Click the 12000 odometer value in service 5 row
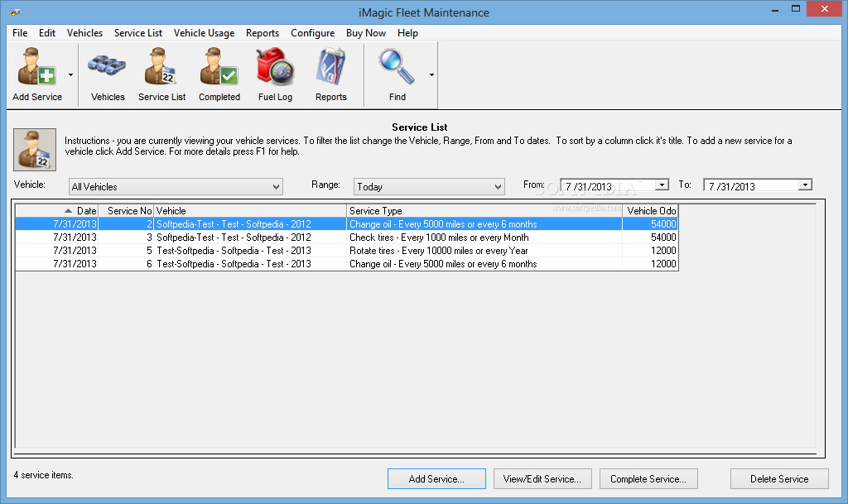848x504 pixels. pos(663,251)
